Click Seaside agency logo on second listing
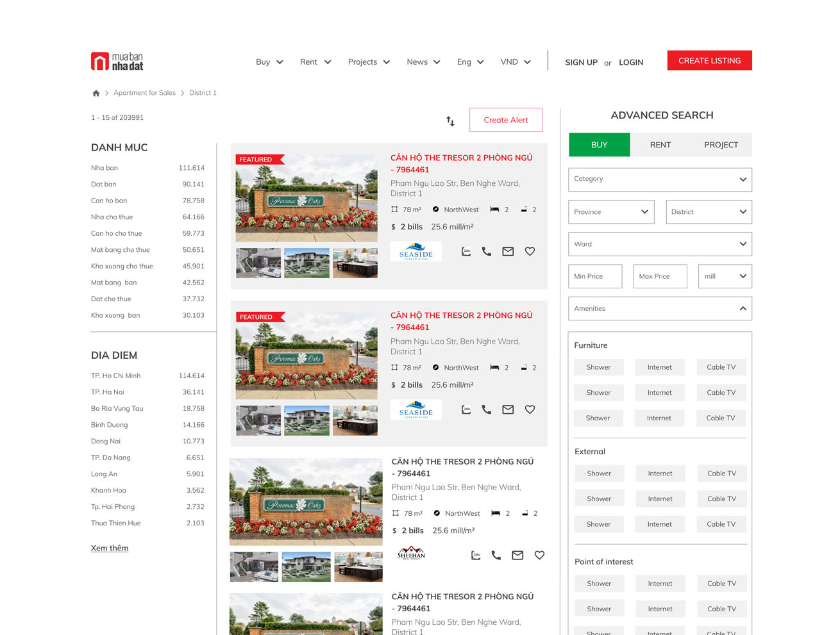The height and width of the screenshot is (635, 840). pyautogui.click(x=416, y=409)
